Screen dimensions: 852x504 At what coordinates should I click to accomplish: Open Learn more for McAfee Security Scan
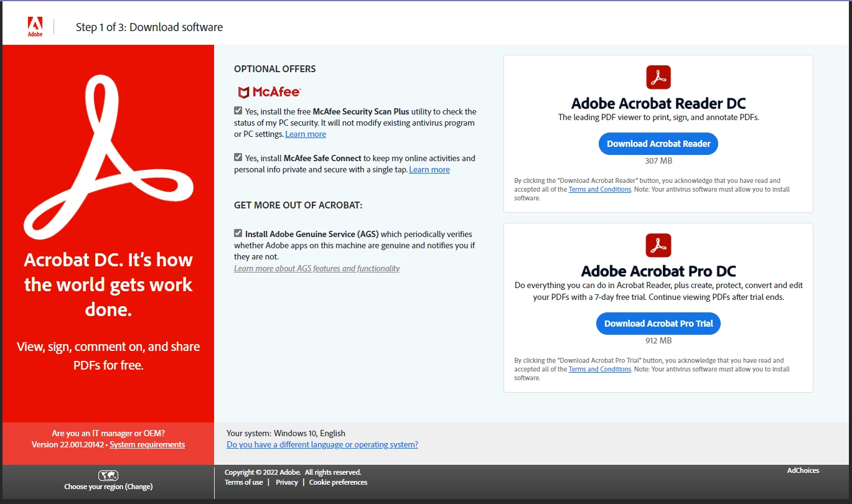[x=306, y=134]
